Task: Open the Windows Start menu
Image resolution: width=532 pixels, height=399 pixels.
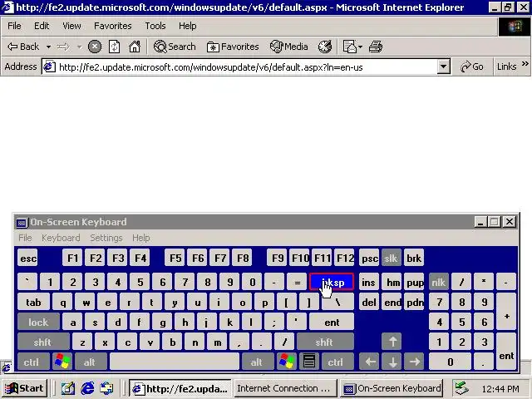Action: coord(24,388)
